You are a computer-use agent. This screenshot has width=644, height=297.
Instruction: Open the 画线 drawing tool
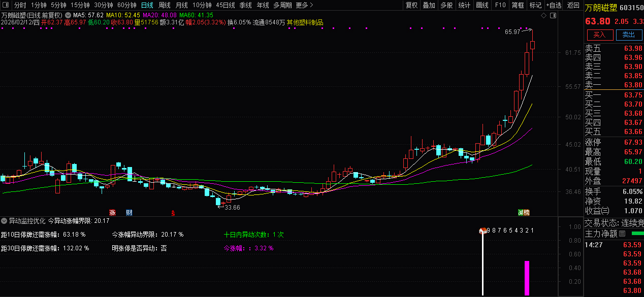pyautogui.click(x=481, y=5)
